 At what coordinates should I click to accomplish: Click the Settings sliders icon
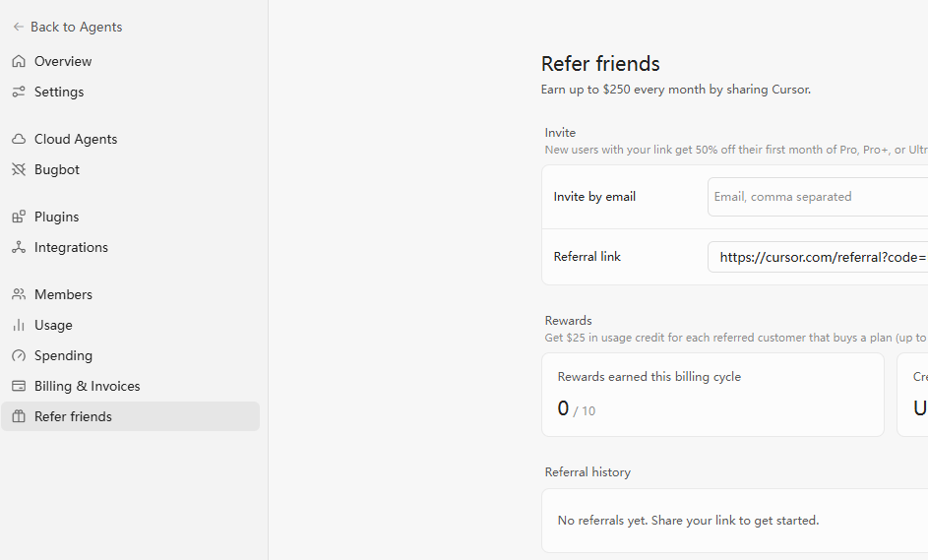19,92
